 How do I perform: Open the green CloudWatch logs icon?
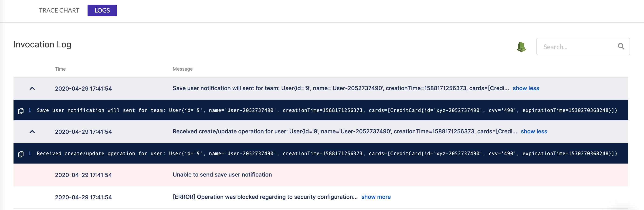(x=521, y=47)
